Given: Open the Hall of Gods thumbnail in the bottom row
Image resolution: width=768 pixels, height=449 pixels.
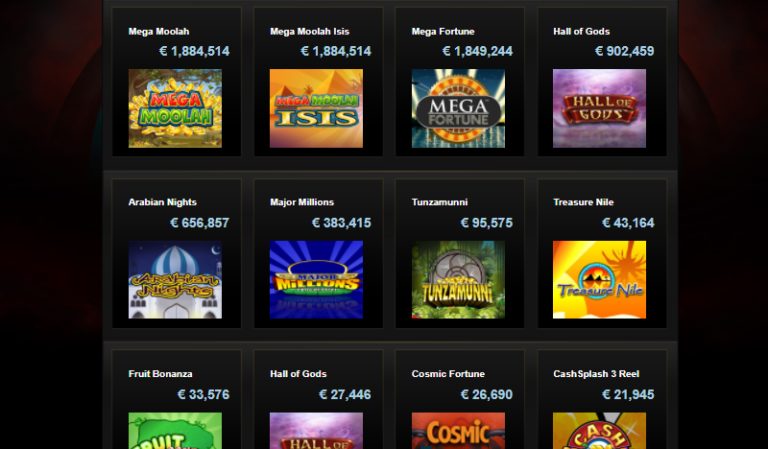Looking at the screenshot, I should 316,430.
